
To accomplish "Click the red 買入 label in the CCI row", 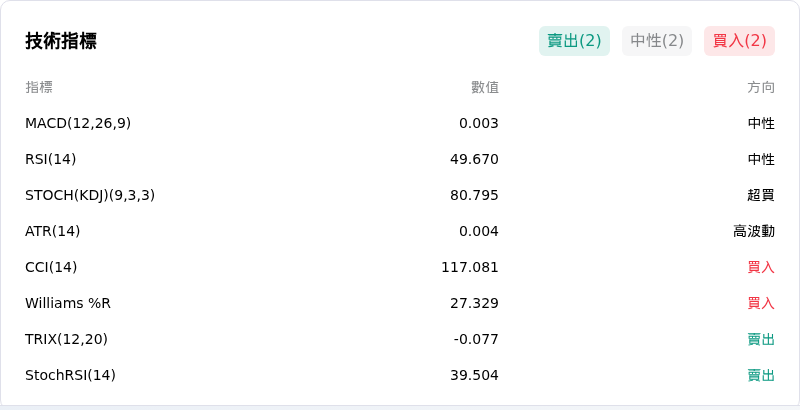I will coord(761,267).
